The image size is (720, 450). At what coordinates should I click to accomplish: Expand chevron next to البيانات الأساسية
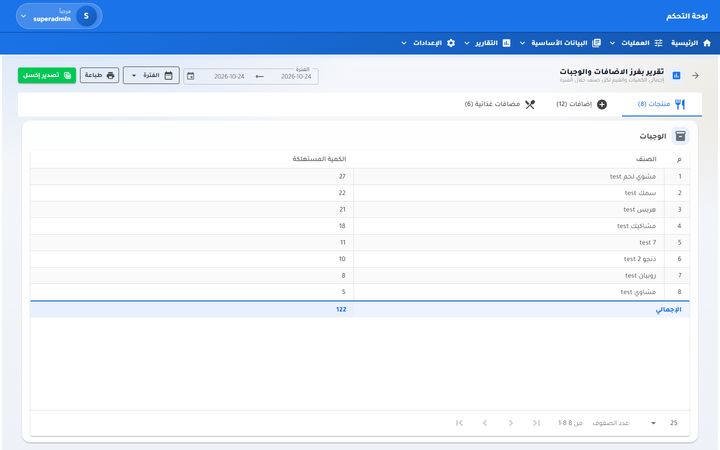(522, 43)
